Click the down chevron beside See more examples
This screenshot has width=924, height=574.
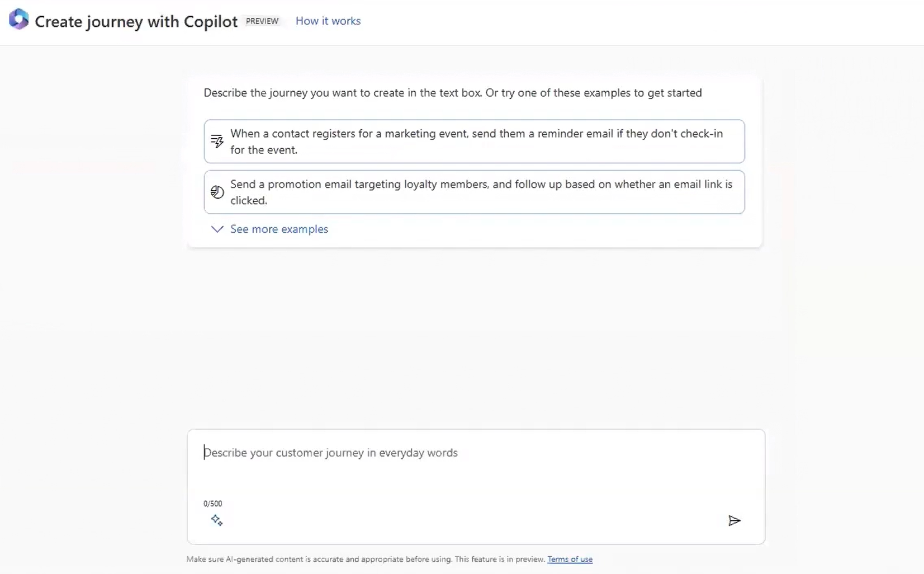(217, 229)
